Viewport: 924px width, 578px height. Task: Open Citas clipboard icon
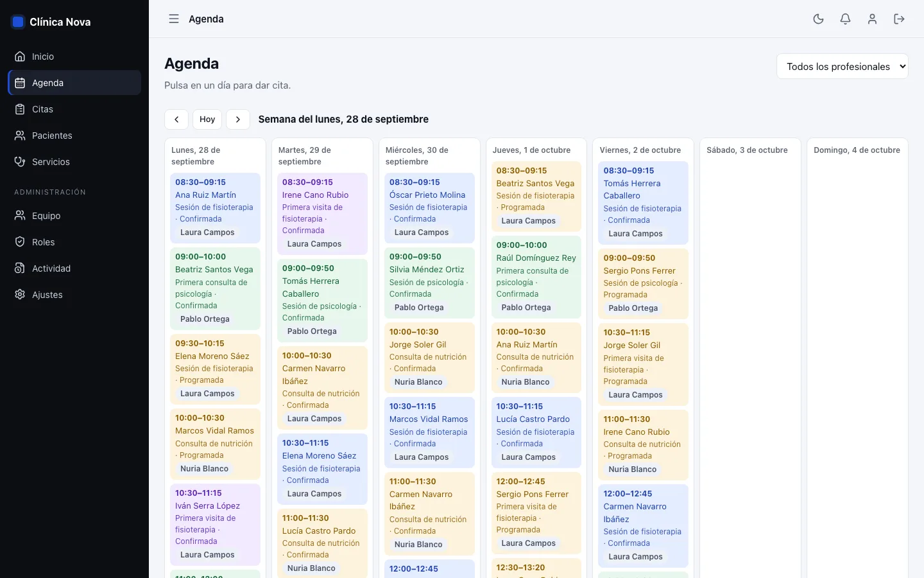click(20, 109)
